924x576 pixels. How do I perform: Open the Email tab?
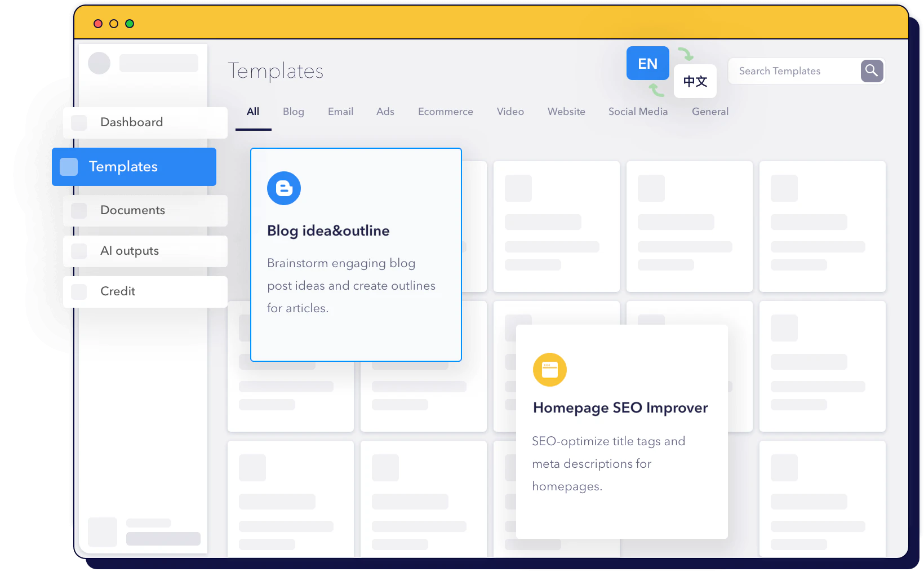tap(341, 112)
